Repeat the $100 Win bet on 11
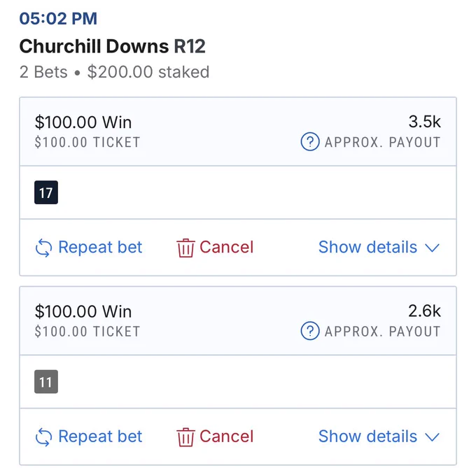This screenshot has width=476, height=468. (89, 437)
